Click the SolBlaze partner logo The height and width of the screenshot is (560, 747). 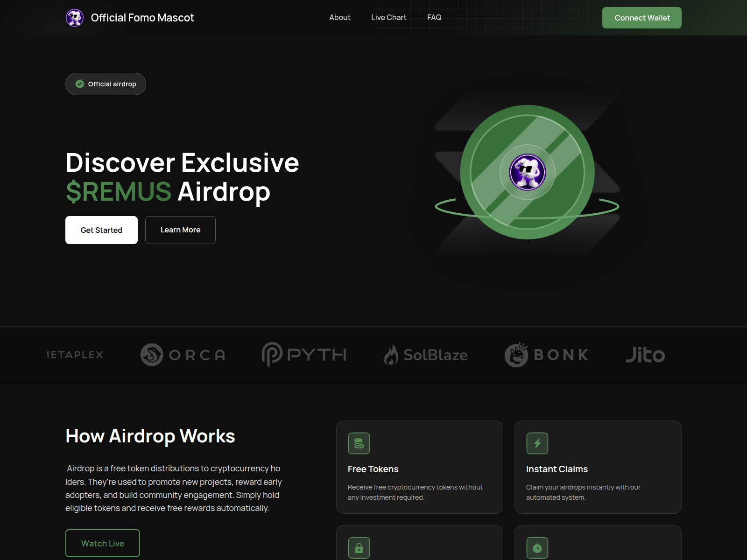(x=425, y=355)
